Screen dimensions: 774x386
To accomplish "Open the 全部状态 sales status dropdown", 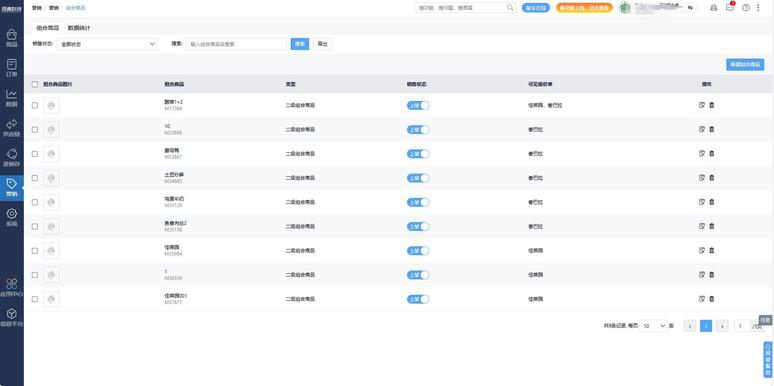I will [x=107, y=44].
